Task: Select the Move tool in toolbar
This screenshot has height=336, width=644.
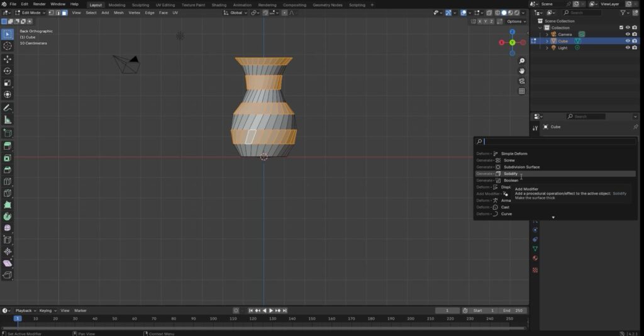Action: pos(8,59)
